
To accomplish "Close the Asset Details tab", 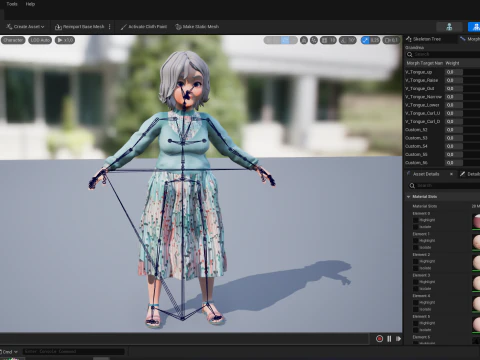I will pyautogui.click(x=451, y=174).
